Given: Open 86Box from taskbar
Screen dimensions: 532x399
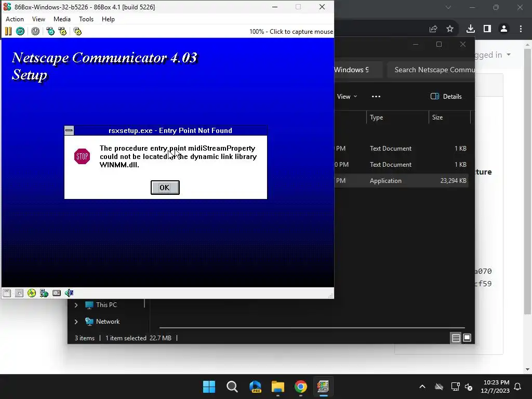Looking at the screenshot, I should [323, 387].
